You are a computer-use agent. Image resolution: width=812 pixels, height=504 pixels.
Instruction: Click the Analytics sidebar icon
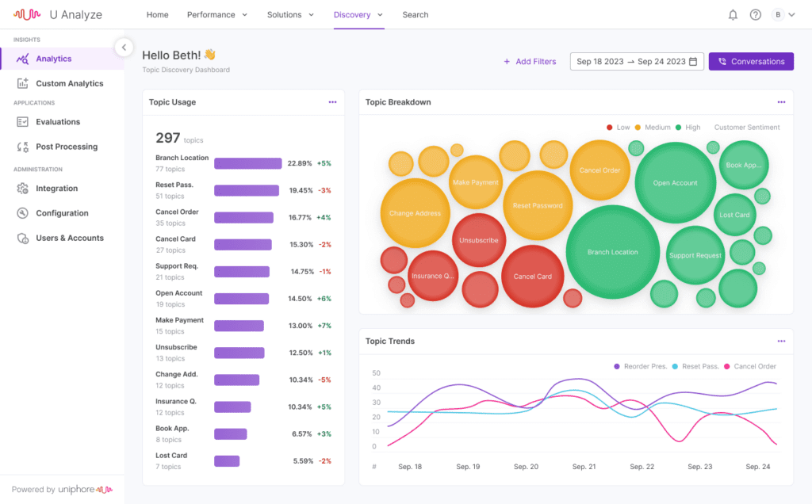(22, 59)
